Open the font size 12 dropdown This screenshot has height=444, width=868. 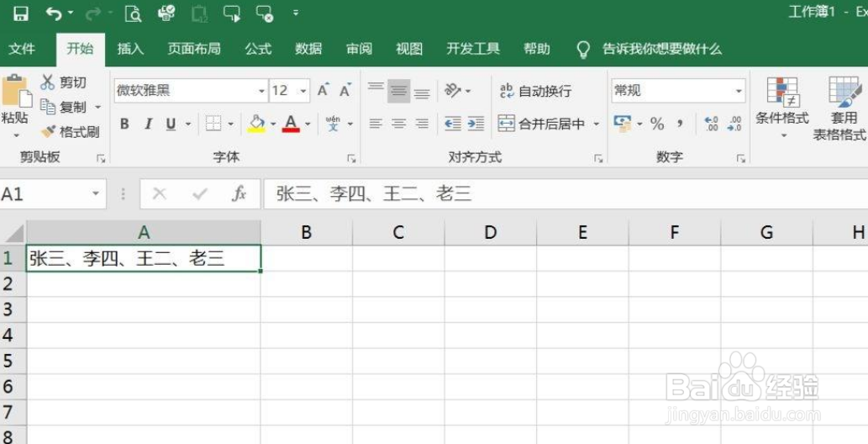[304, 91]
